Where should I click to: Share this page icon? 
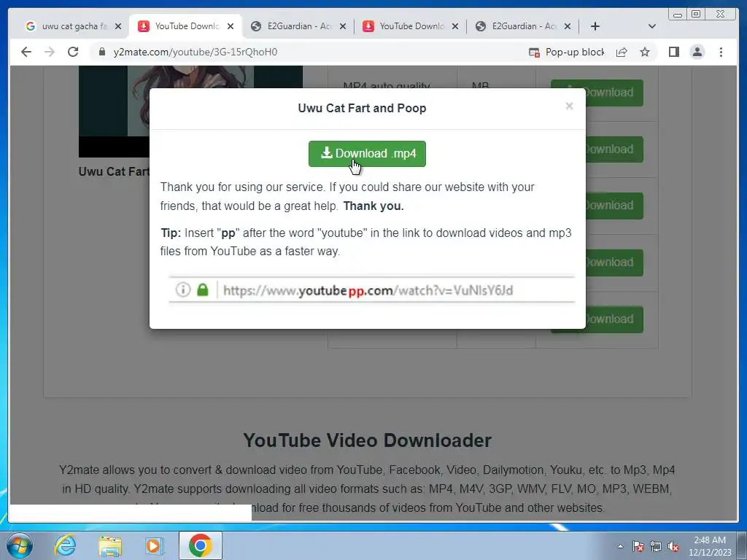click(x=622, y=52)
